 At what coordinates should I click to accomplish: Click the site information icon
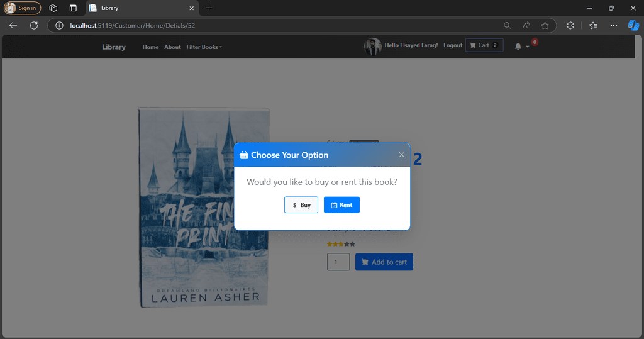coord(59,26)
